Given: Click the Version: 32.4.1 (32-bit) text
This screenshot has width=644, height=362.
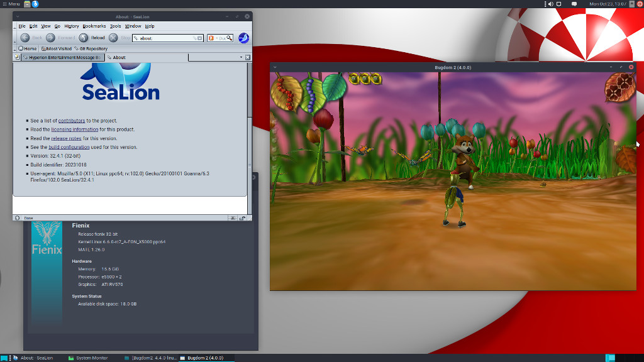Looking at the screenshot, I should pos(55,156).
